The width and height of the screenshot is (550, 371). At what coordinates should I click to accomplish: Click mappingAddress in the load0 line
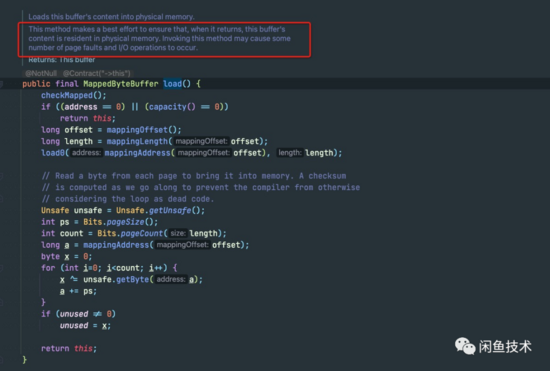137,153
